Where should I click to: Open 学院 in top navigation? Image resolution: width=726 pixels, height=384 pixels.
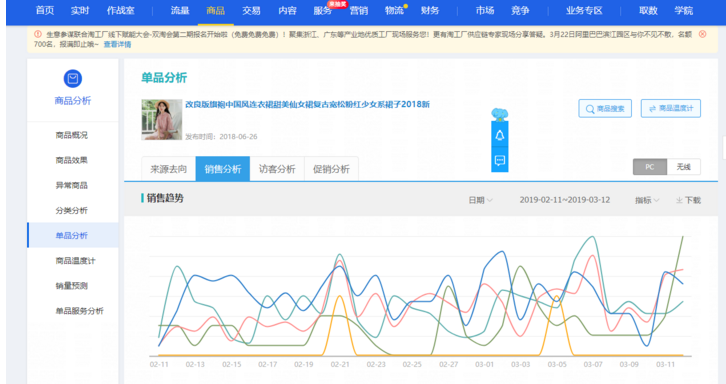tap(683, 10)
